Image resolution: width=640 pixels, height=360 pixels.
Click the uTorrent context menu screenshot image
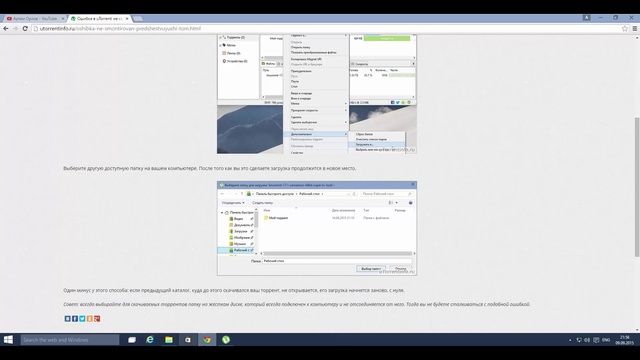317,94
